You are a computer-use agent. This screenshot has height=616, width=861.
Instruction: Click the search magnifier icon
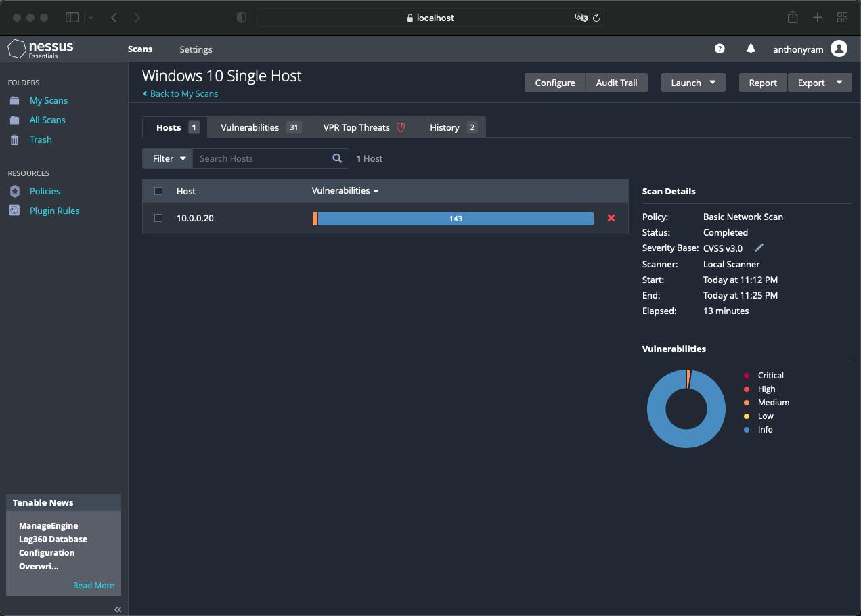tap(337, 158)
